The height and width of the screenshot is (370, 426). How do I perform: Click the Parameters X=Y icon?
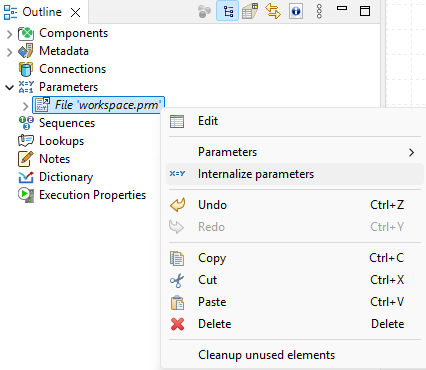[x=26, y=87]
